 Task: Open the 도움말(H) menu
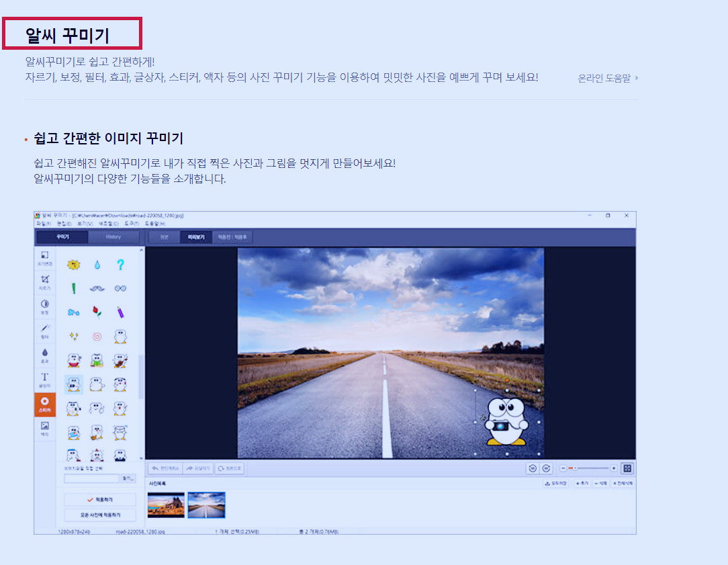pos(155,224)
